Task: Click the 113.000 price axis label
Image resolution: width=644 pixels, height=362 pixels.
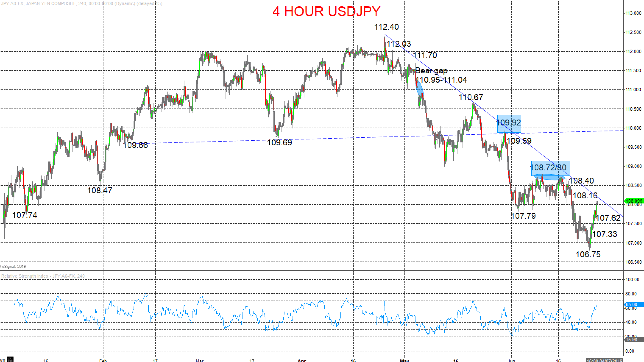Action: click(633, 13)
